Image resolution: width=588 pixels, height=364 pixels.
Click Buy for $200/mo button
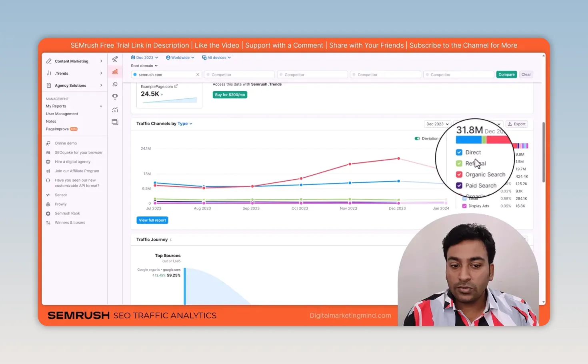(x=230, y=95)
